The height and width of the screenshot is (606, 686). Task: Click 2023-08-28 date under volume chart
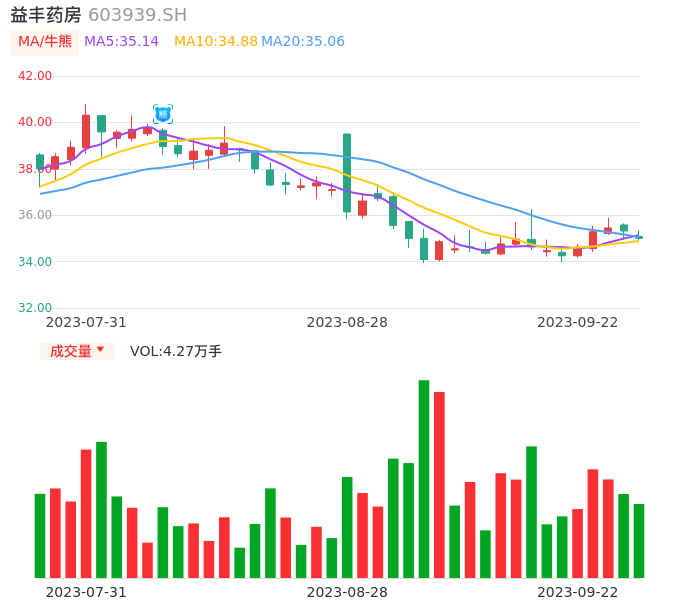[x=347, y=592]
